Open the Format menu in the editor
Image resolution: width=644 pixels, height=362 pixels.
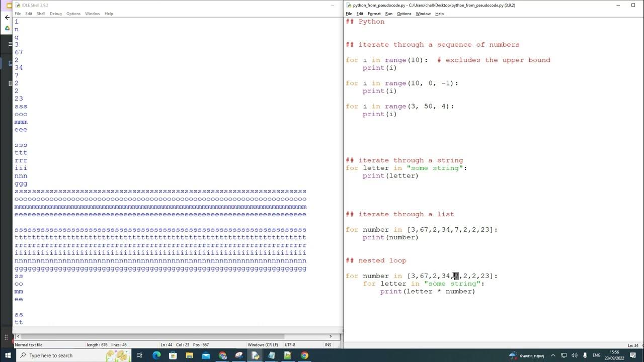tap(374, 14)
